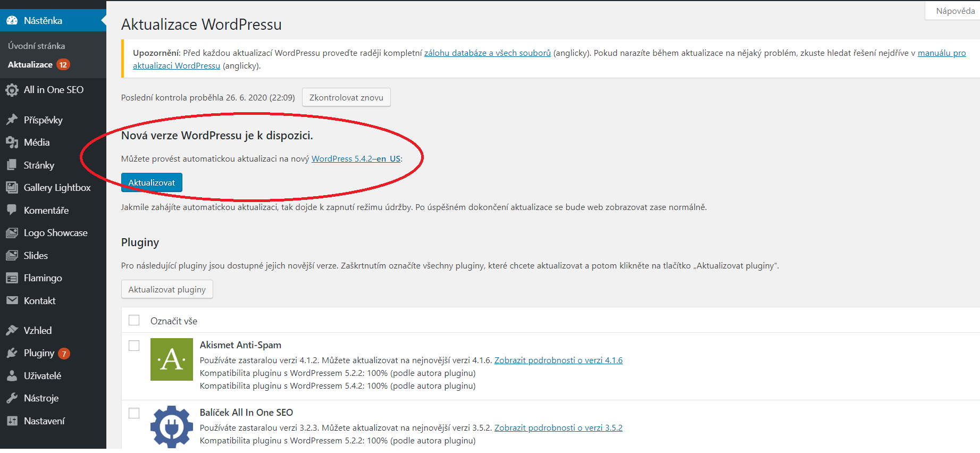Click the Kontakt envelope icon
This screenshot has height=453, width=980.
[x=12, y=300]
